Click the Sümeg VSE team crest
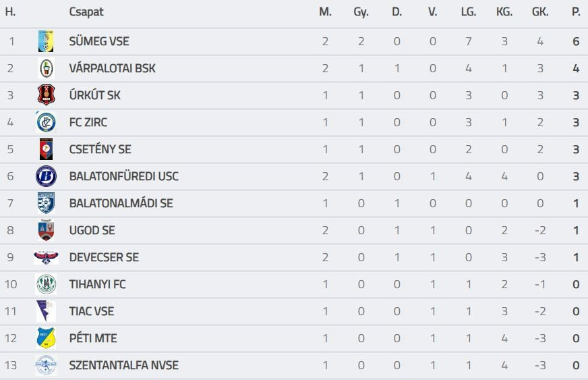The height and width of the screenshot is (380, 588). (x=46, y=41)
